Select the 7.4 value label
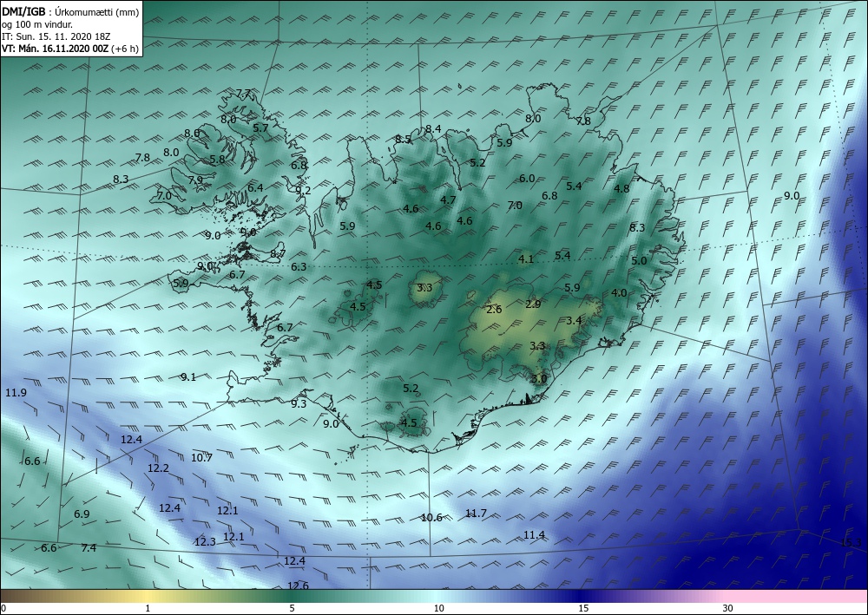Viewport: 868px width, 615px height. [x=89, y=547]
